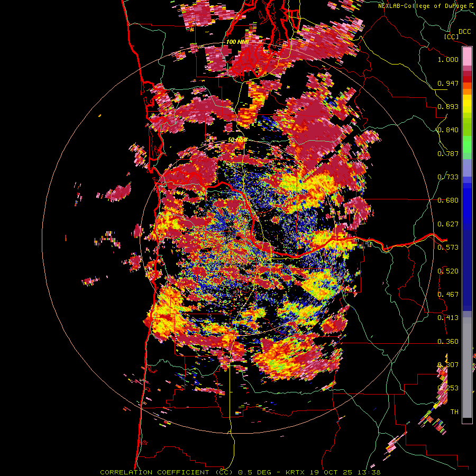The height and width of the screenshot is (476, 476).
Task: Pick the light pink top color bar segment
Action: [x=467, y=57]
